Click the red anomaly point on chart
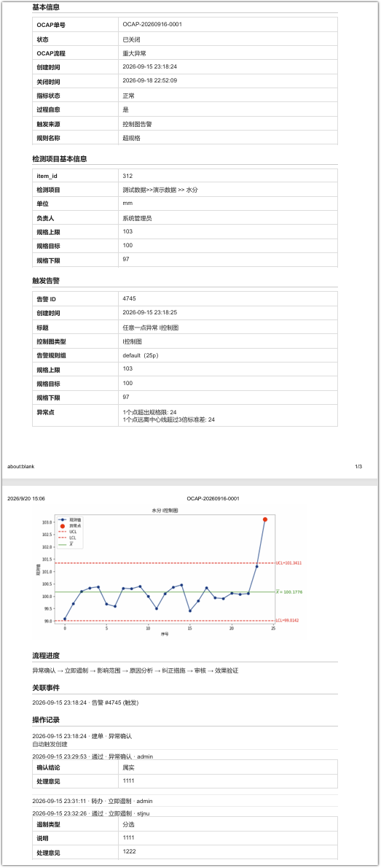Viewport: 381px width, 868px height. [265, 519]
